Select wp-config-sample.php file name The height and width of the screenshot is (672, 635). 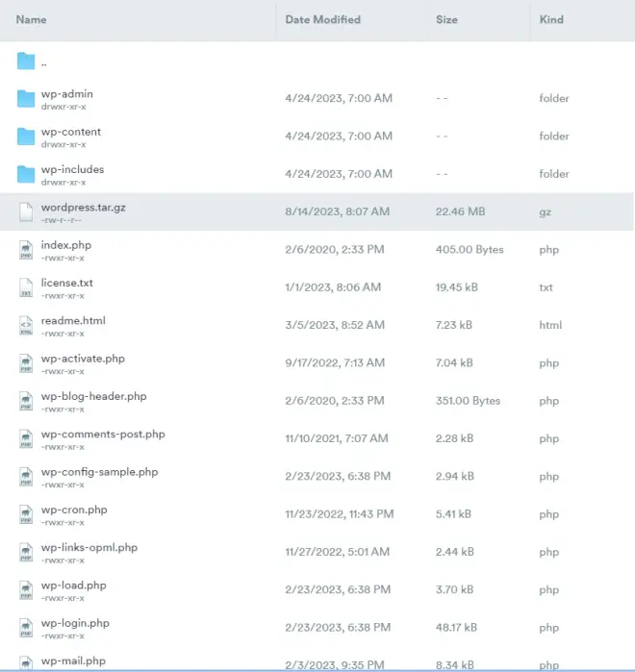(x=99, y=472)
